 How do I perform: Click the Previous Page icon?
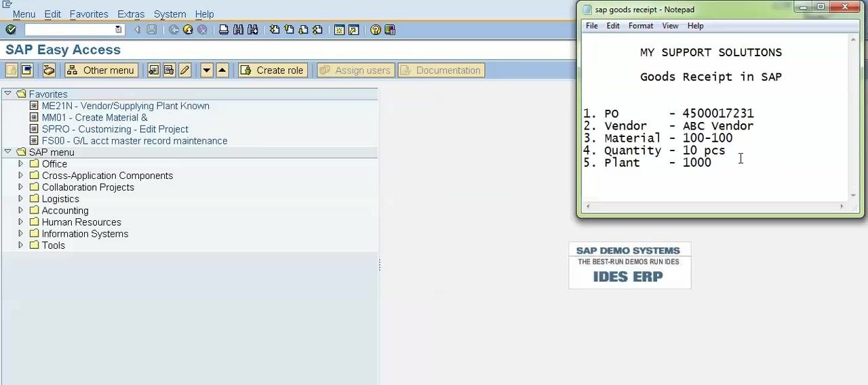[x=289, y=30]
